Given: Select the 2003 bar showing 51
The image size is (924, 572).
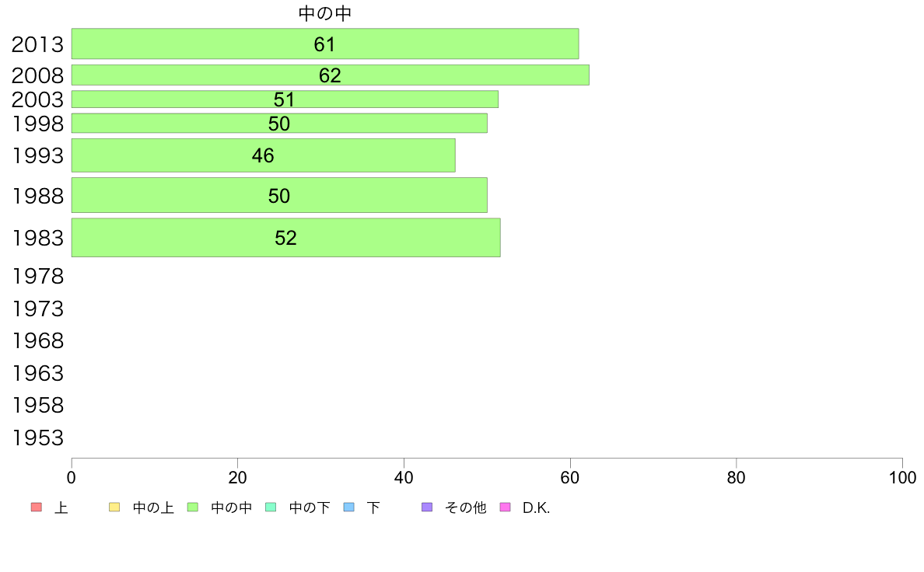Looking at the screenshot, I should [x=285, y=99].
